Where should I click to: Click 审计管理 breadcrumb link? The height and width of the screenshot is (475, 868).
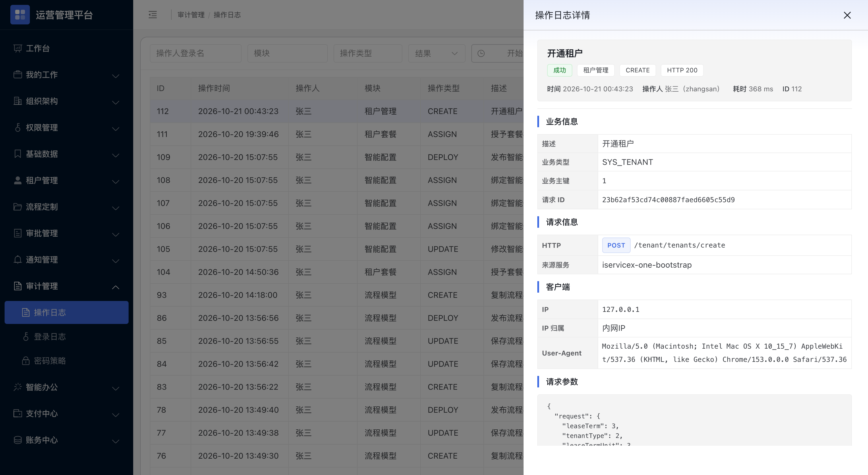pyautogui.click(x=191, y=15)
